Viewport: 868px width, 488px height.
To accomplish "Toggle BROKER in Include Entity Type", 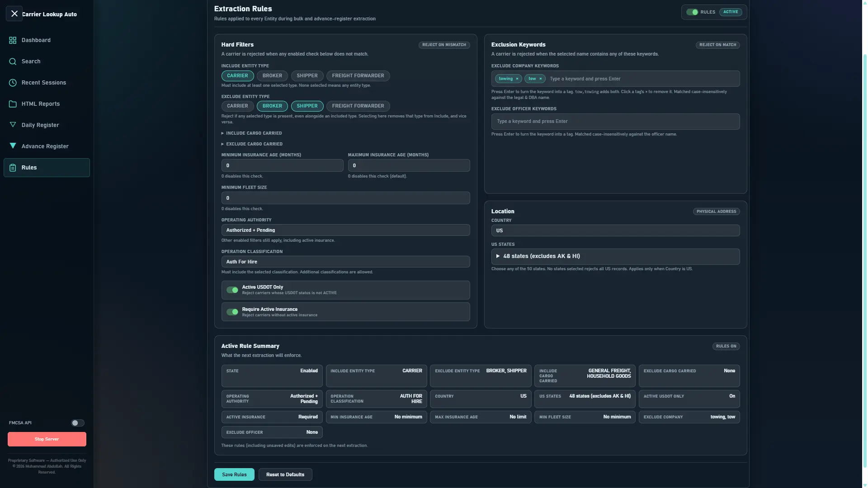I will [x=272, y=76].
